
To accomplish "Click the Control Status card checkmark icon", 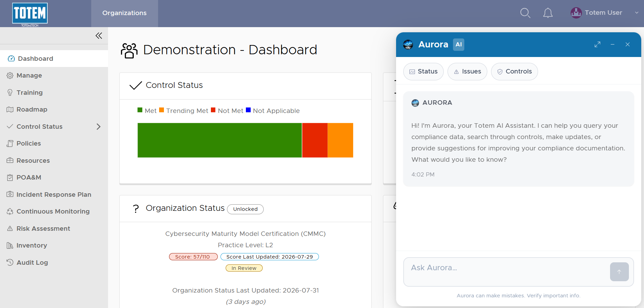I will 136,85.
